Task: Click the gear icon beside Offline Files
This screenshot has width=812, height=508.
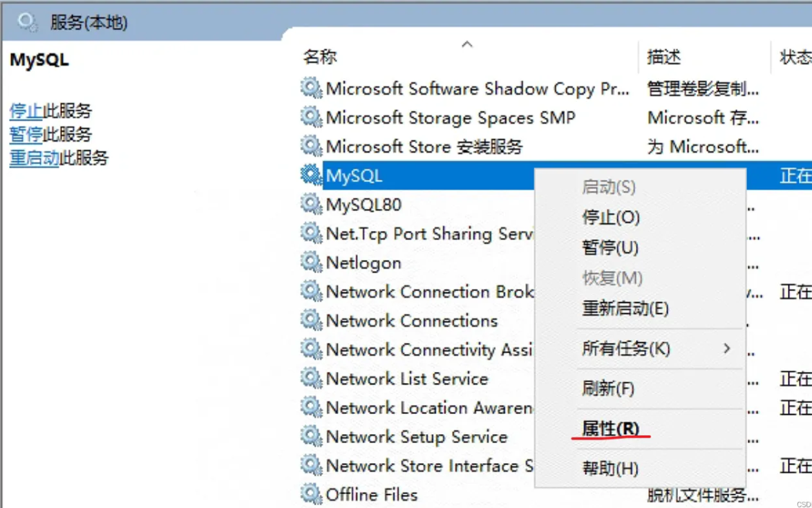Action: coord(311,494)
